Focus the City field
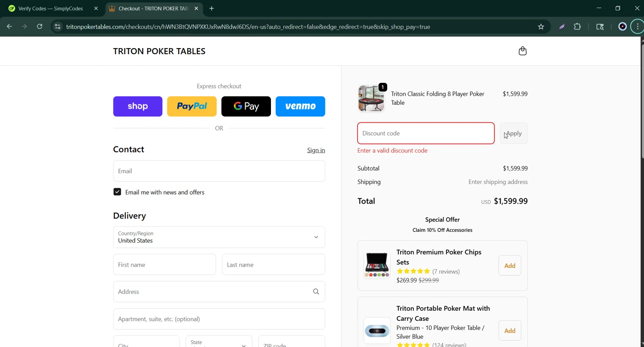 [146, 342]
